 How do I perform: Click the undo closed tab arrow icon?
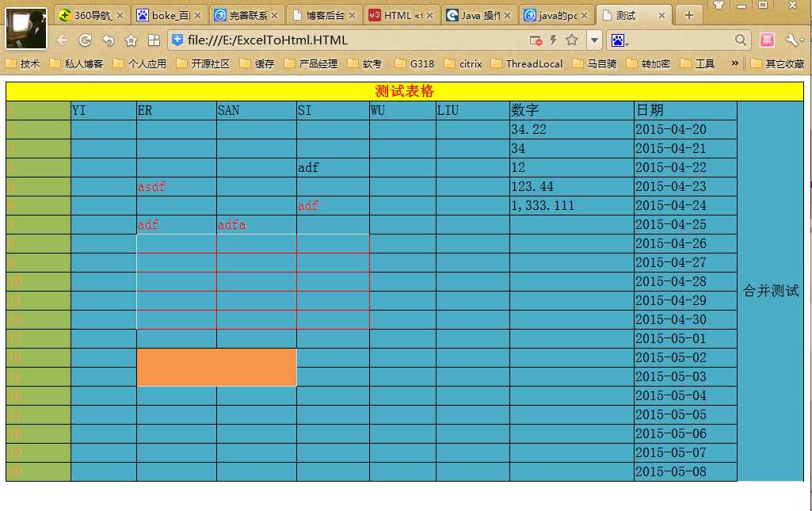pyautogui.click(x=109, y=40)
